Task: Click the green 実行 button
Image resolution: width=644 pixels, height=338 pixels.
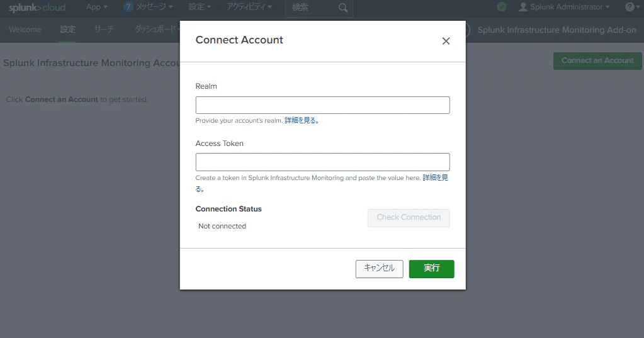Action: [x=431, y=269]
